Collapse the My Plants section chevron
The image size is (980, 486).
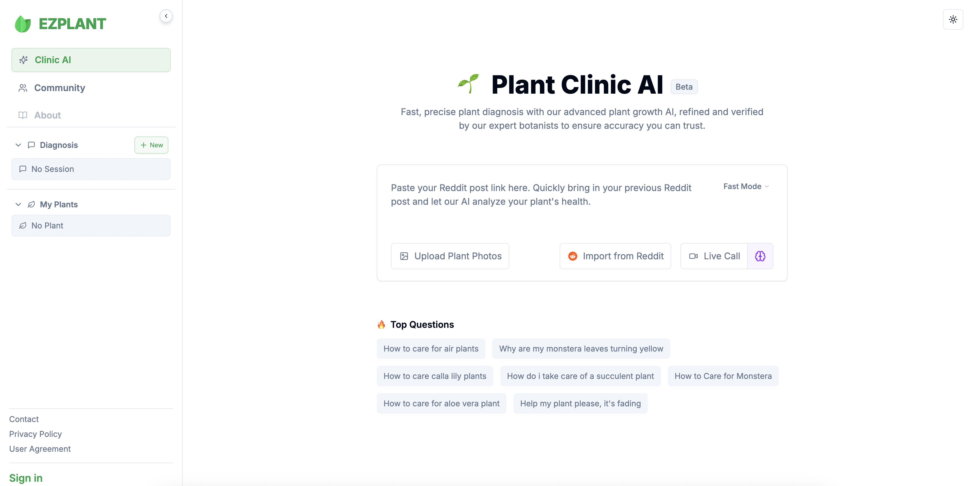18,204
